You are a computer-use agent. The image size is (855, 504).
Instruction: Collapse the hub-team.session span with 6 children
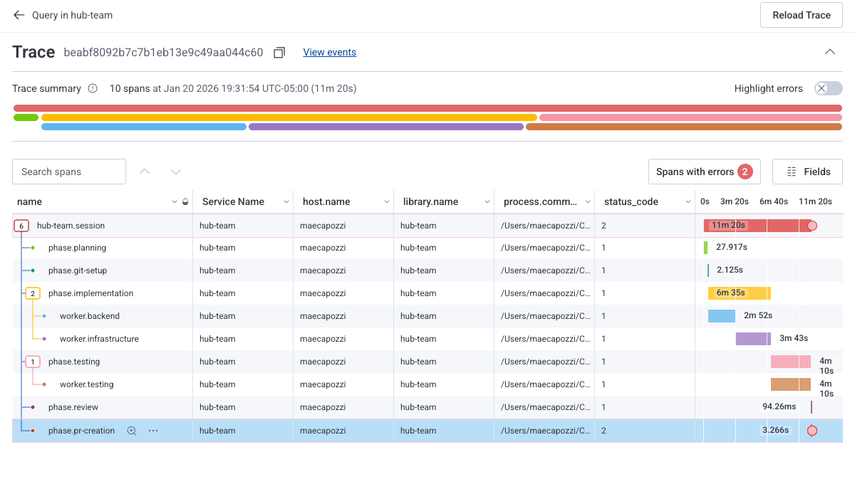click(21, 226)
